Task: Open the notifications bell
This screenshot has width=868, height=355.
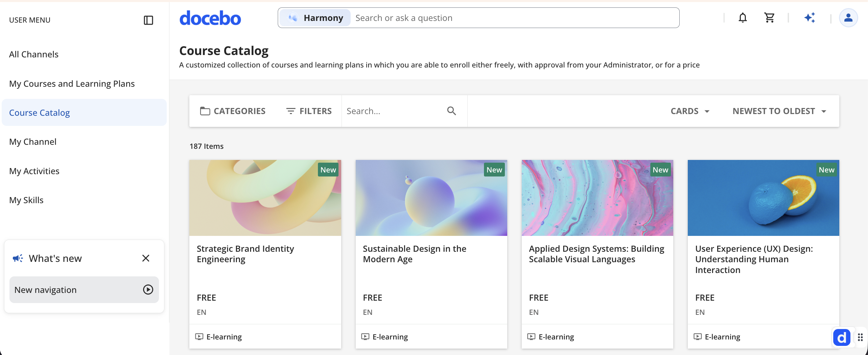Action: 742,18
